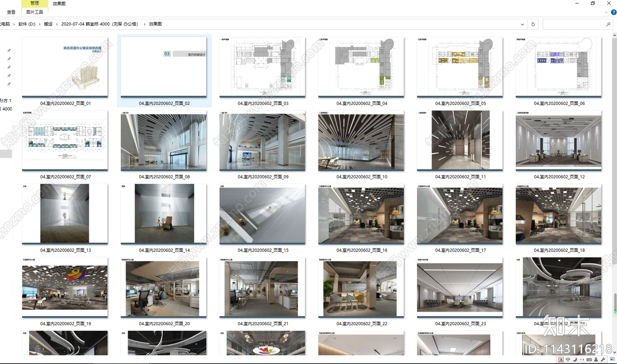This screenshot has height=364, width=617.
Task: Click the search magnifier icon
Action: coord(609,24)
